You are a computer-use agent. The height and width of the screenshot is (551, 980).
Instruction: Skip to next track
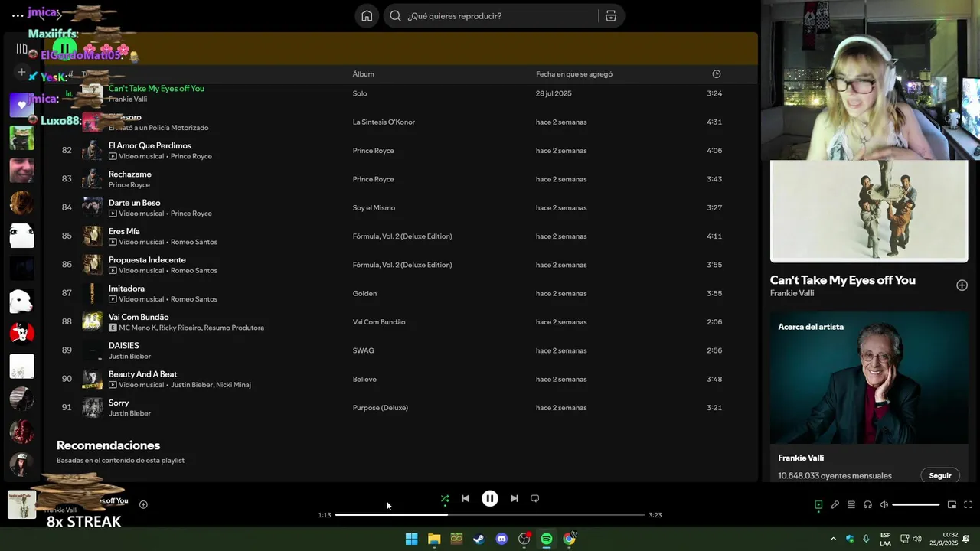click(514, 498)
